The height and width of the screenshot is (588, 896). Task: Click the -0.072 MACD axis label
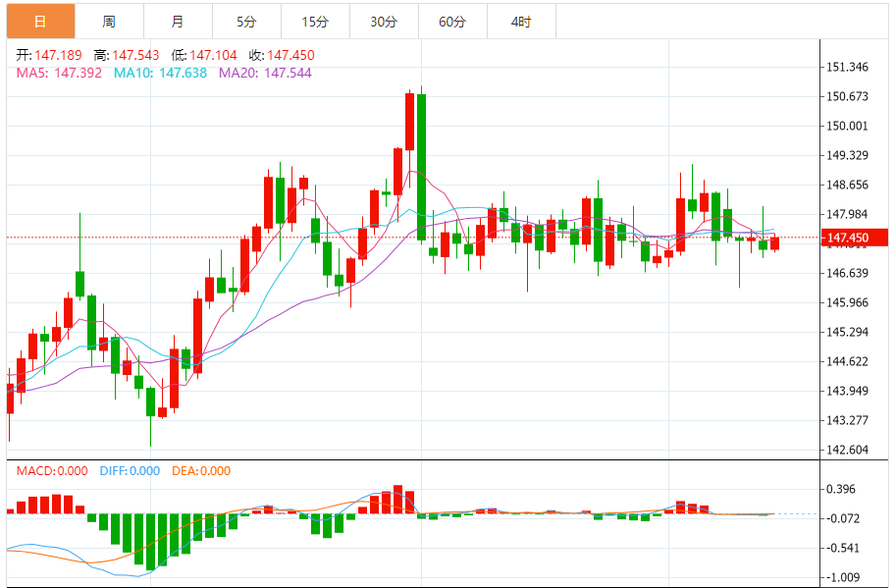coord(843,519)
